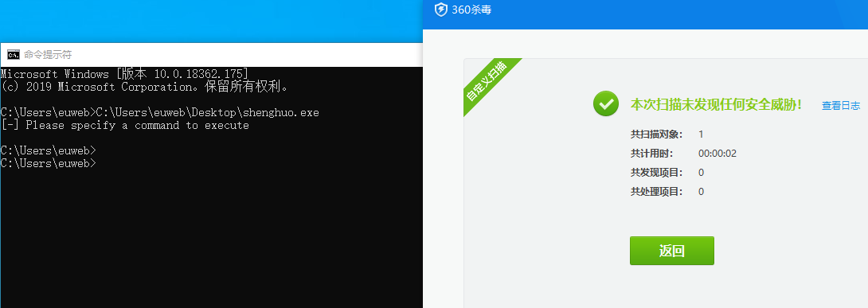This screenshot has width=868, height=308.
Task: Click the 共扫描对象 label
Action: [x=656, y=135]
